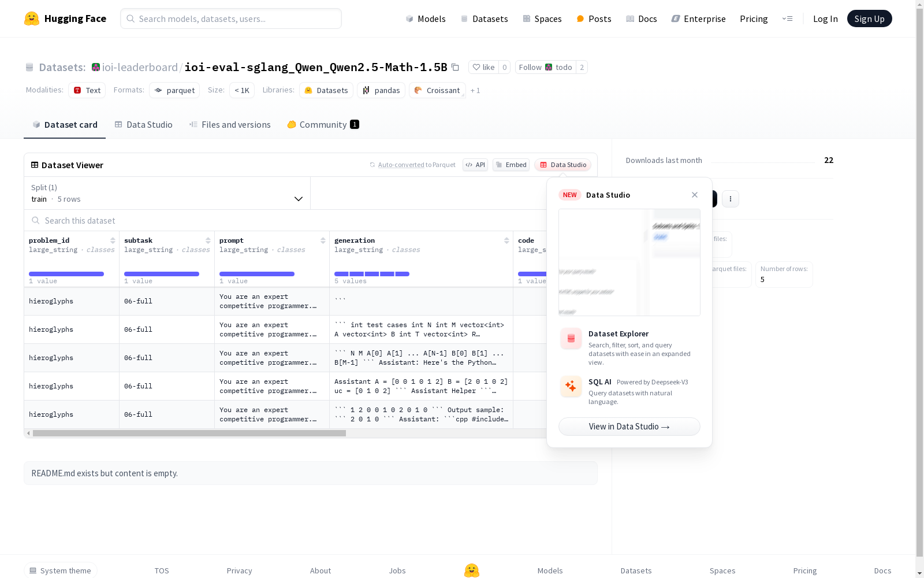The height and width of the screenshot is (578, 924).
Task: Like the dataset using the heart button
Action: click(484, 67)
